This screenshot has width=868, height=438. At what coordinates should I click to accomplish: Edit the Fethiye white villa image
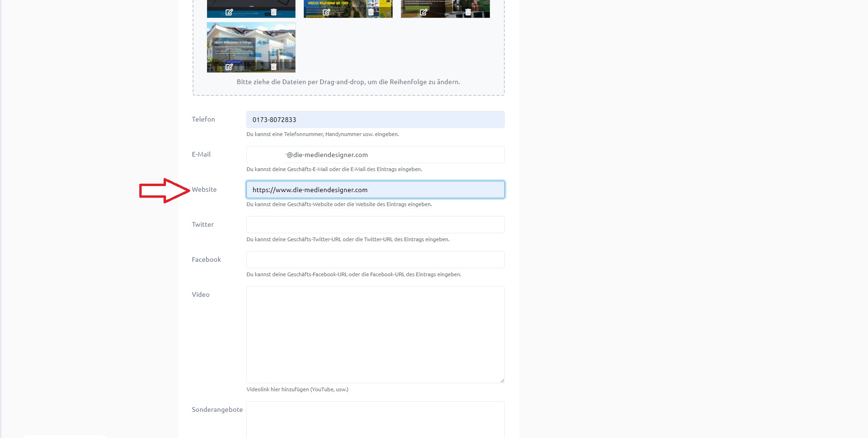229,67
